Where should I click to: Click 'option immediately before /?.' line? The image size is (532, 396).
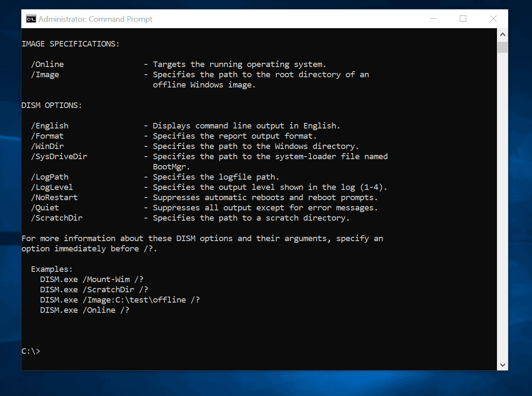(x=90, y=249)
